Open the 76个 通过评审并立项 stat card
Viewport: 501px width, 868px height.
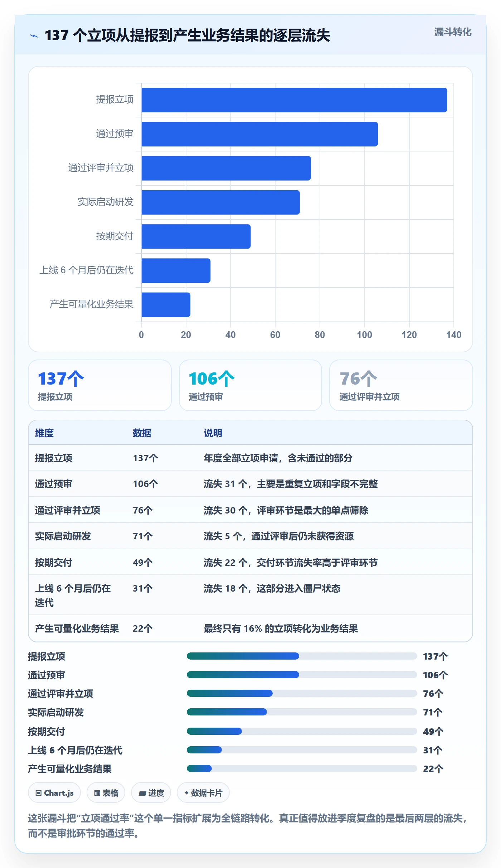tap(401, 385)
